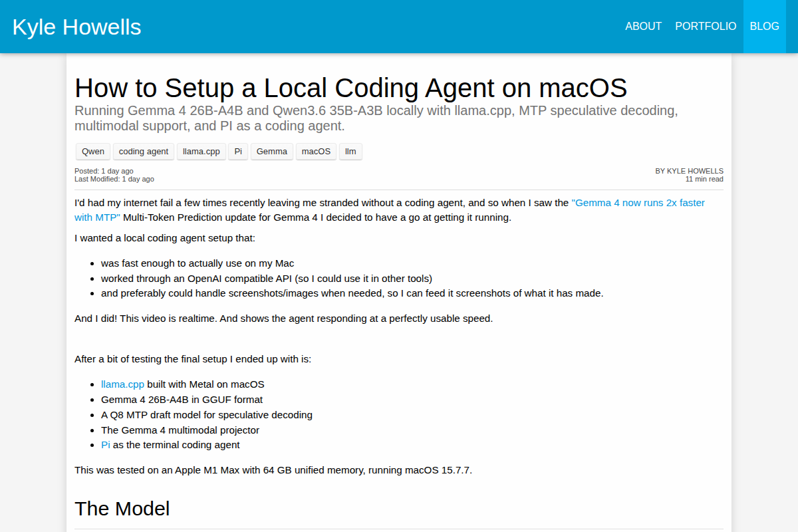Viewport: 798px width, 532px height.
Task: Go to the ABOUT page
Action: coord(644,27)
